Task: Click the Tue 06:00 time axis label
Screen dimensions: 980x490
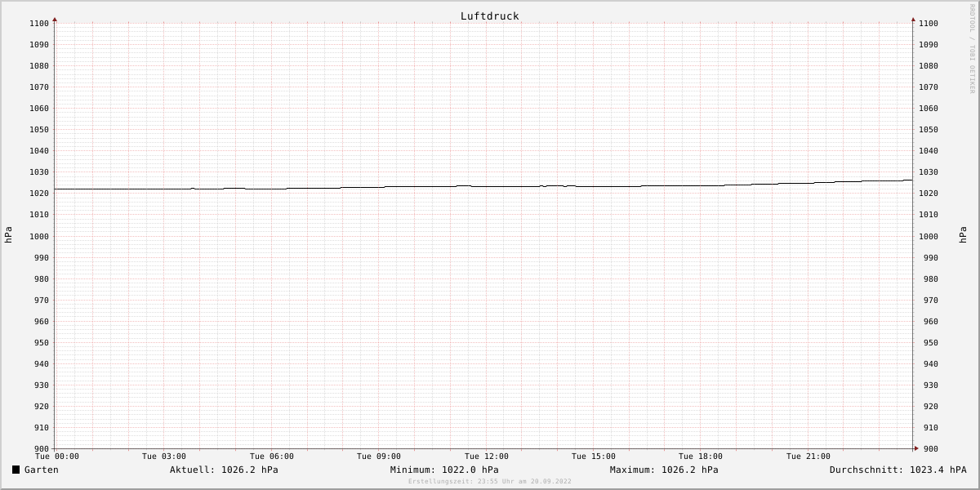Action: click(x=272, y=457)
